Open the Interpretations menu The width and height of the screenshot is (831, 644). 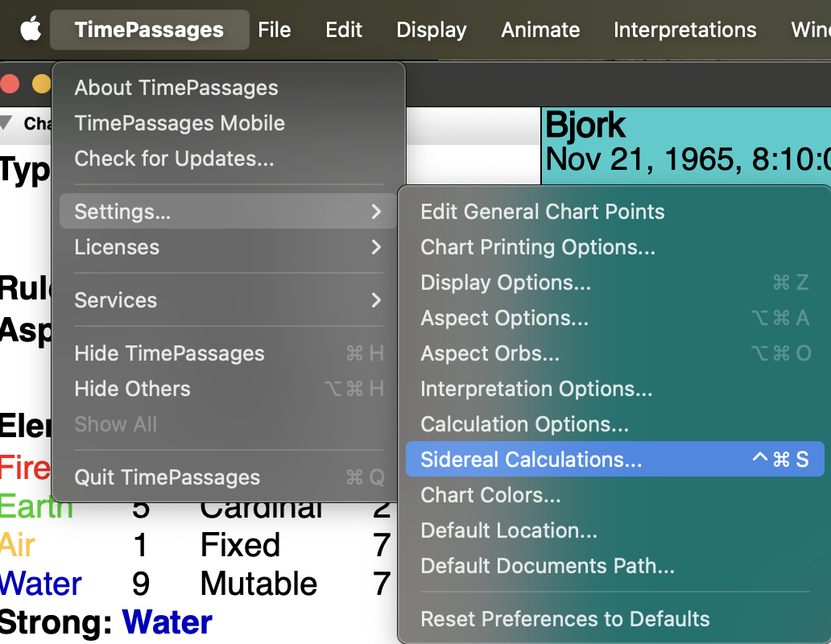(684, 30)
